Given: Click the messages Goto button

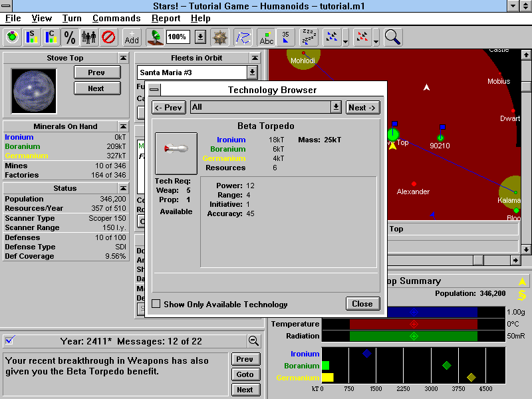Looking at the screenshot, I should coord(245,374).
